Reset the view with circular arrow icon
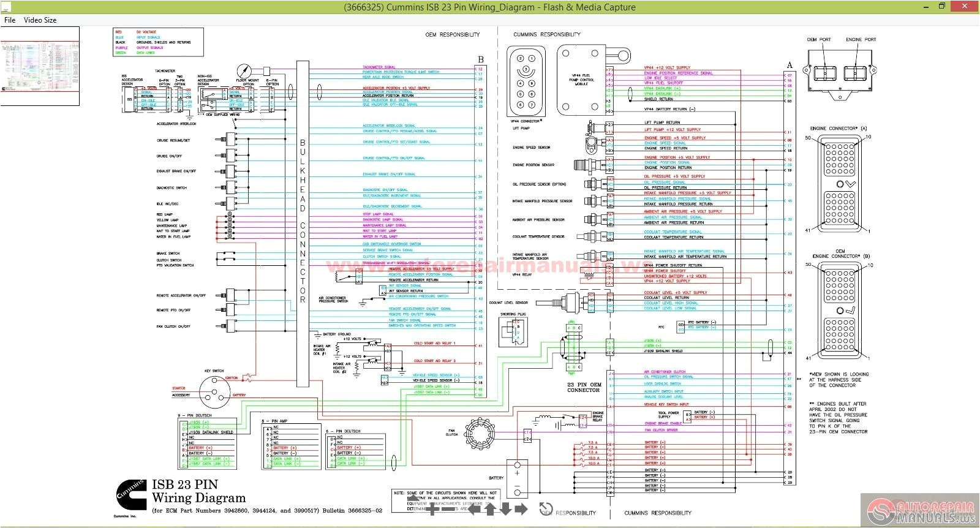The height and width of the screenshot is (528, 980). point(545,509)
